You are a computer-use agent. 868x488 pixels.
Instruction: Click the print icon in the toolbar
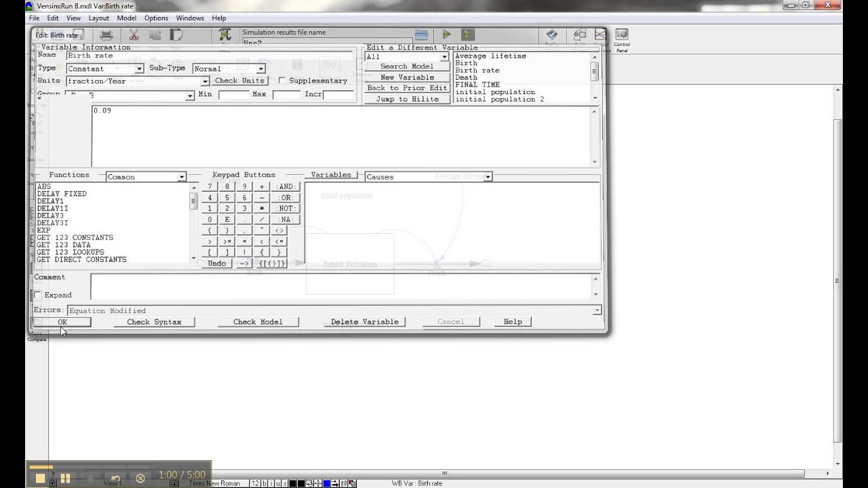pos(106,35)
